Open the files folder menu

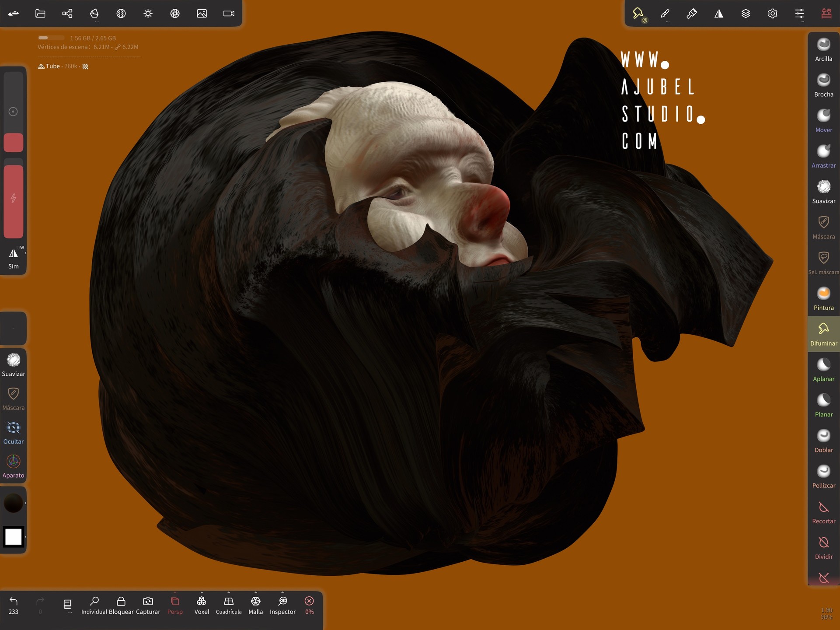[40, 14]
